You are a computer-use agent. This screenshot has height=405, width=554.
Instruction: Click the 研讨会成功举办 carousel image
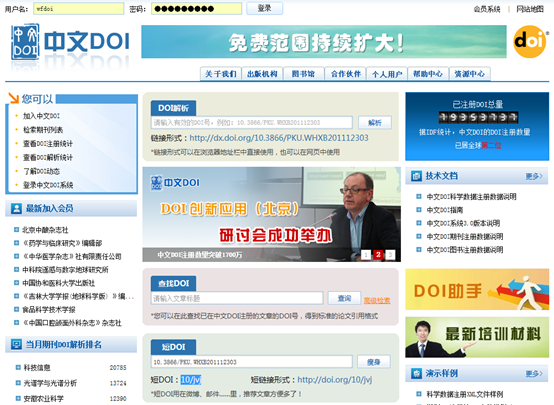coord(271,214)
